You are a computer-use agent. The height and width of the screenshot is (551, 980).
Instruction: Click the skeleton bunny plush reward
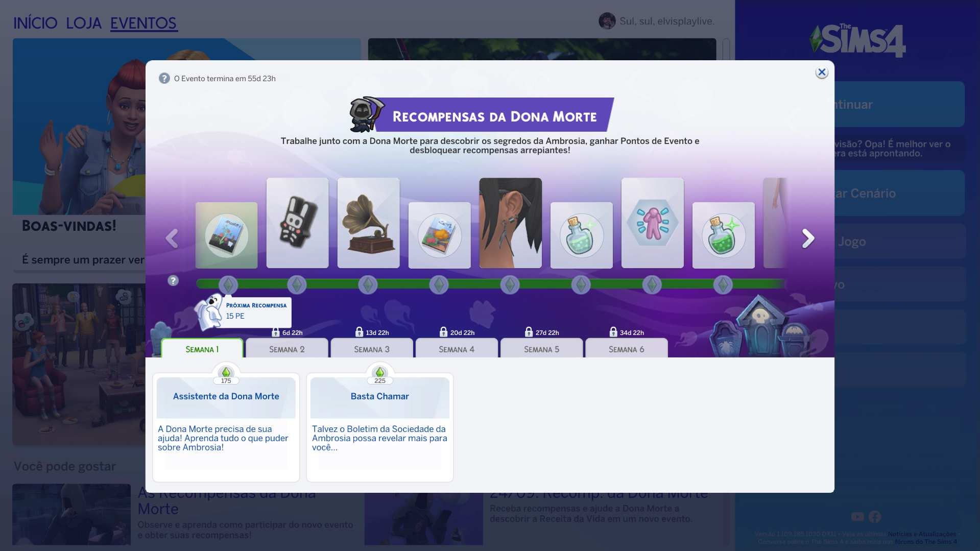point(297,223)
